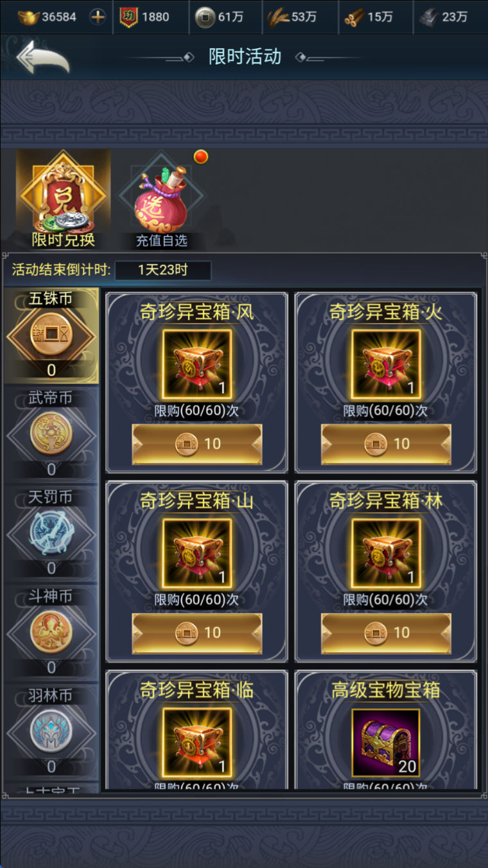The image size is (488, 868).
Task: Buy 奇珍异宝箱·火 for 10 coins
Action: (386, 444)
